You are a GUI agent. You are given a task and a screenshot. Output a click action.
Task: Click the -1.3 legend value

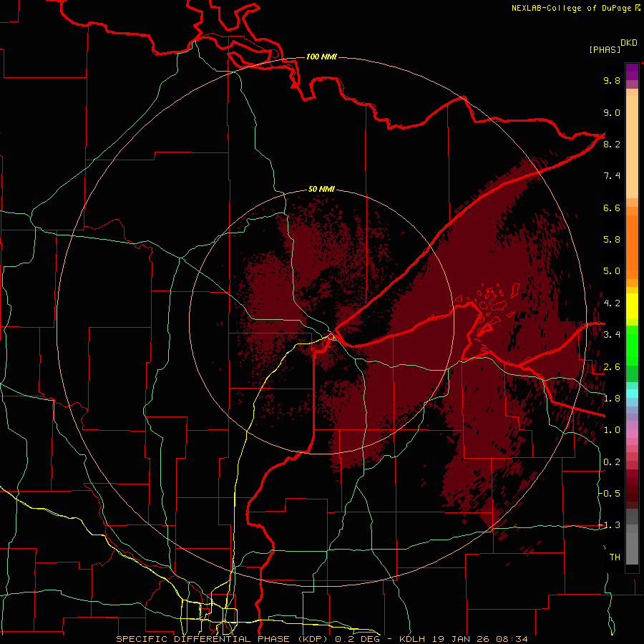[x=609, y=525]
